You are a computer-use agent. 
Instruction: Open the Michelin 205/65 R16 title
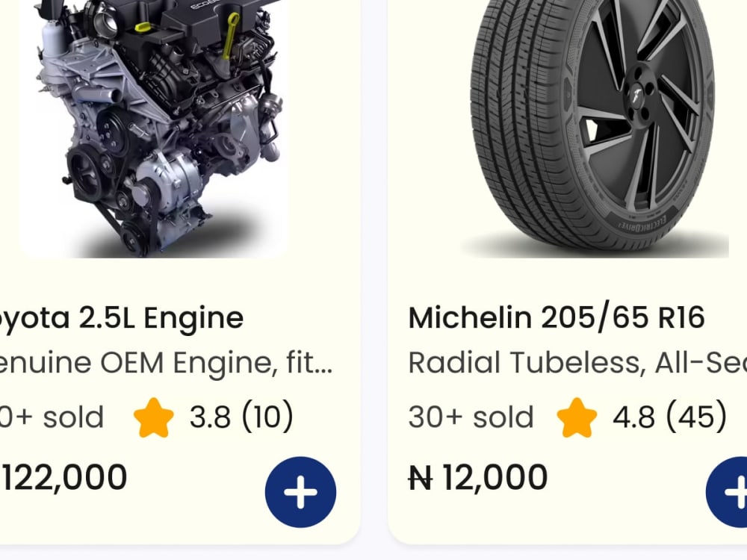(x=557, y=318)
